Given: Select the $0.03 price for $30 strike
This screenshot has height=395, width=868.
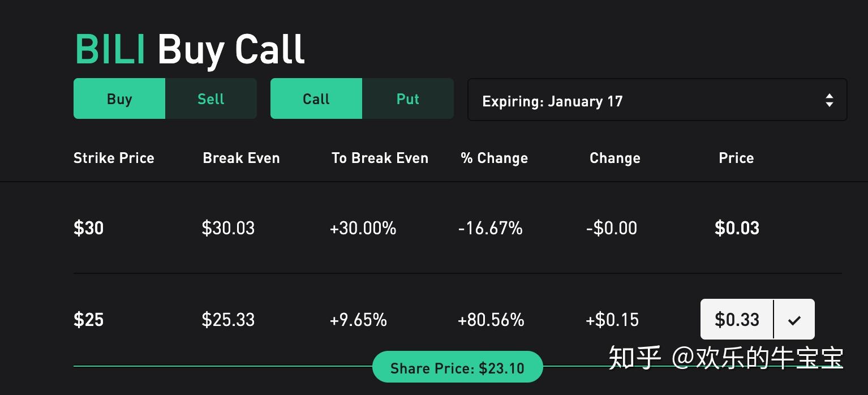Looking at the screenshot, I should pos(737,228).
